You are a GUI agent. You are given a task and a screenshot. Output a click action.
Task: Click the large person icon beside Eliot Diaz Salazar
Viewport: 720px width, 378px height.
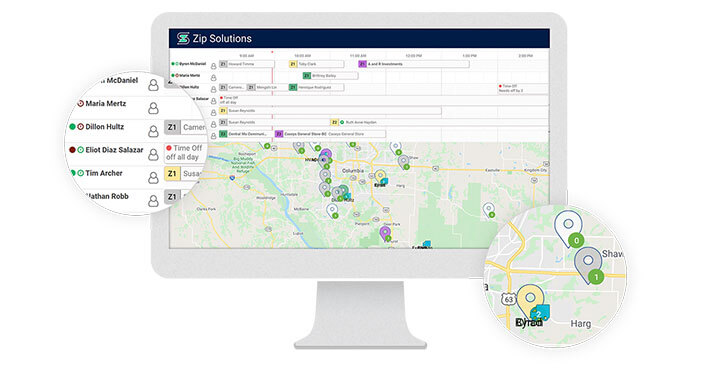pos(153,154)
